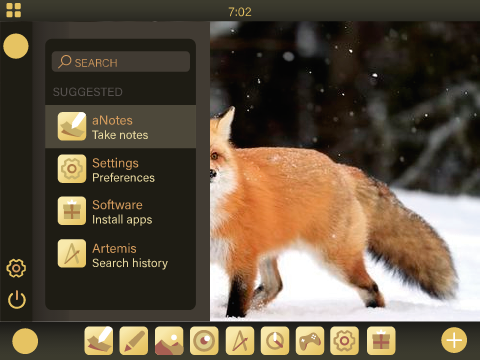Click the power icon in launcher sidebar
Image resolution: width=480 pixels, height=360 pixels.
(17, 299)
